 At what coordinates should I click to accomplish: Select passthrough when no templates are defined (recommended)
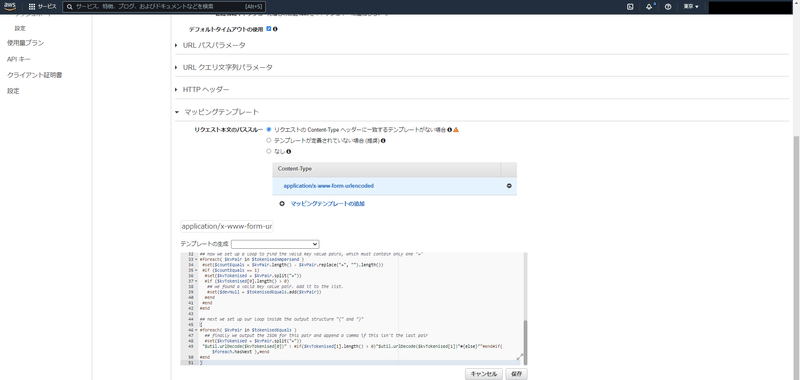(269, 140)
